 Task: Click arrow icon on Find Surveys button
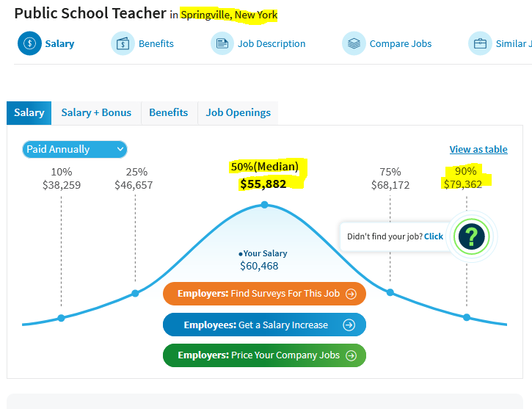click(x=351, y=294)
